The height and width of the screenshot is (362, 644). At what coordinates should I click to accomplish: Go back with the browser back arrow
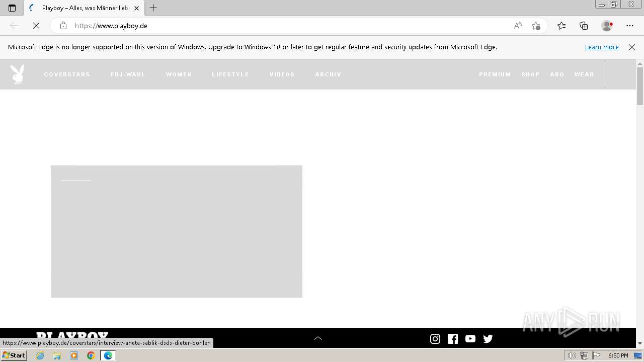coord(14,26)
